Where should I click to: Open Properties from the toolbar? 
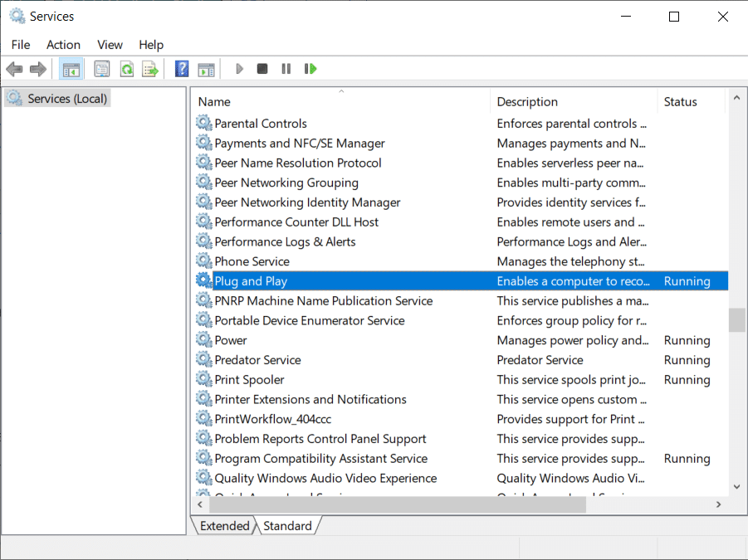(100, 68)
